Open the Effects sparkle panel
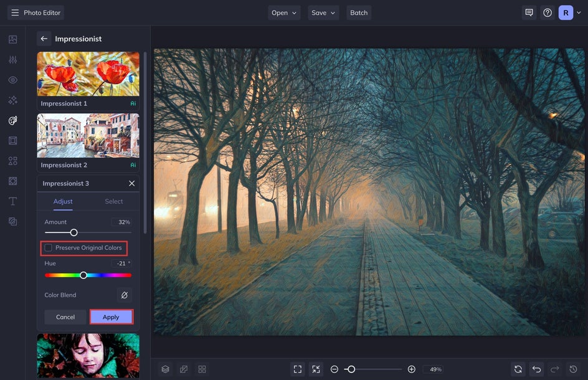The image size is (588, 380). 12,100
